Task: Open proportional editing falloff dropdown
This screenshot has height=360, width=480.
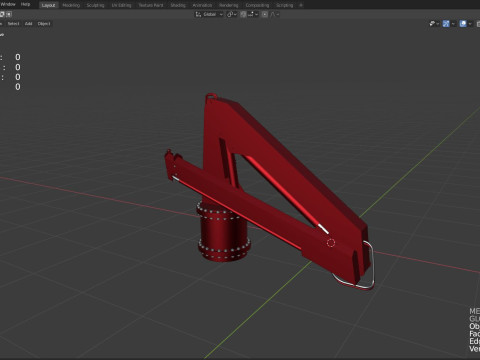Action: pyautogui.click(x=275, y=14)
